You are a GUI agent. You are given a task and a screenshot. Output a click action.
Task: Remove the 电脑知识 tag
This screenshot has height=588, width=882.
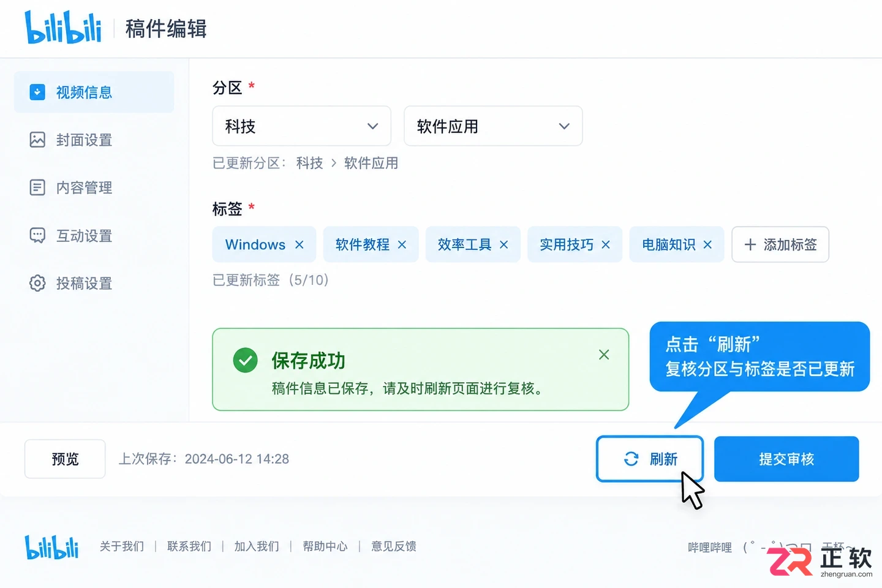[x=707, y=244]
